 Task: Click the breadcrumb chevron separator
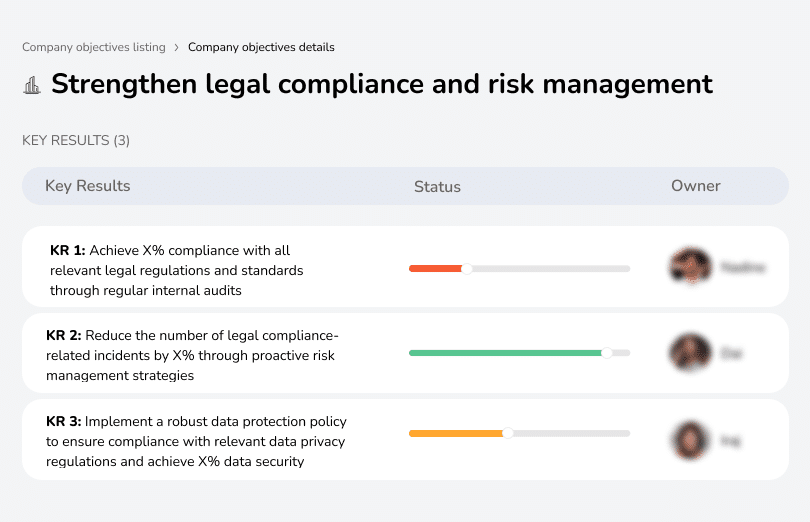177,48
